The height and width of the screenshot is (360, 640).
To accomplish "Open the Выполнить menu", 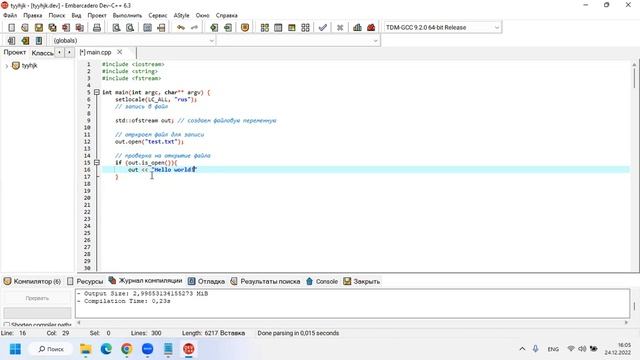I will [x=127, y=15].
